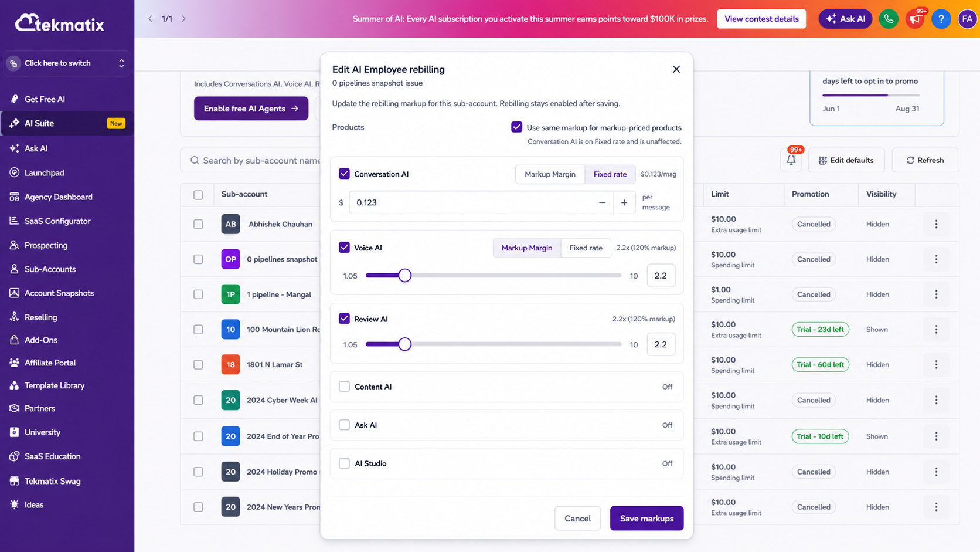This screenshot has height=552, width=980.
Task: Edit the Review AI markup value box
Action: (661, 344)
